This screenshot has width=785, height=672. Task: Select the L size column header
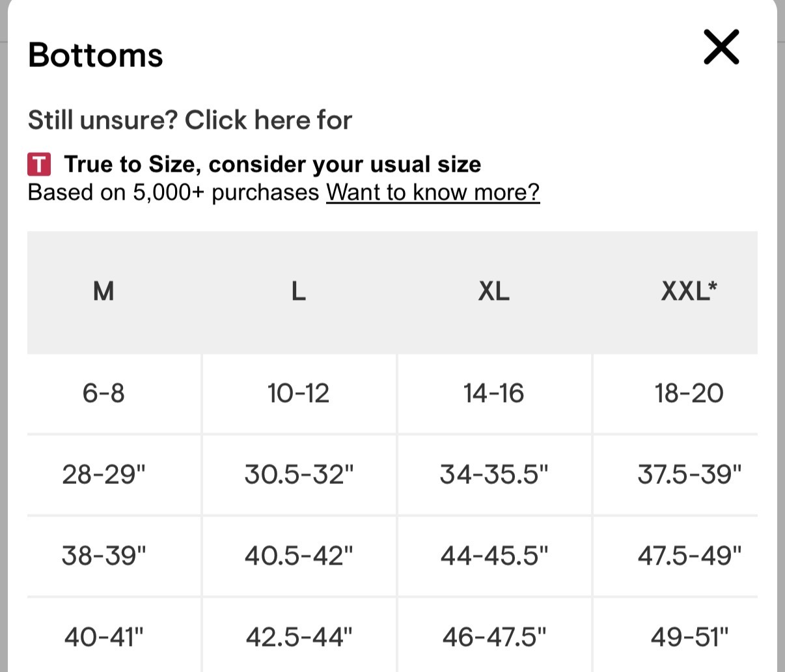[x=298, y=291]
